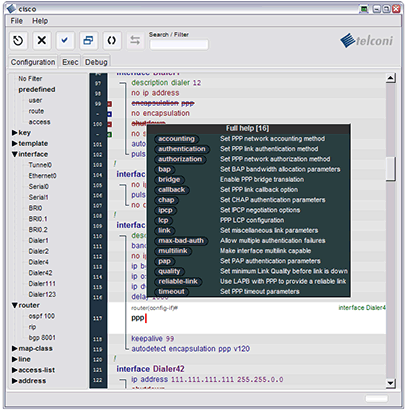Switch to the Exec tab
This screenshot has width=407, height=410.
click(x=70, y=62)
